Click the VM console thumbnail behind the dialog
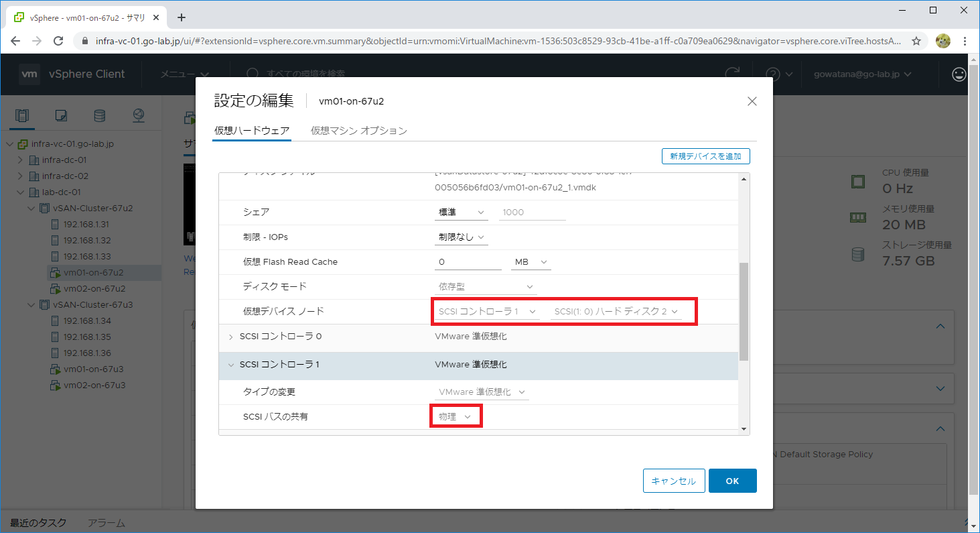The width and height of the screenshot is (980, 533). point(189,204)
